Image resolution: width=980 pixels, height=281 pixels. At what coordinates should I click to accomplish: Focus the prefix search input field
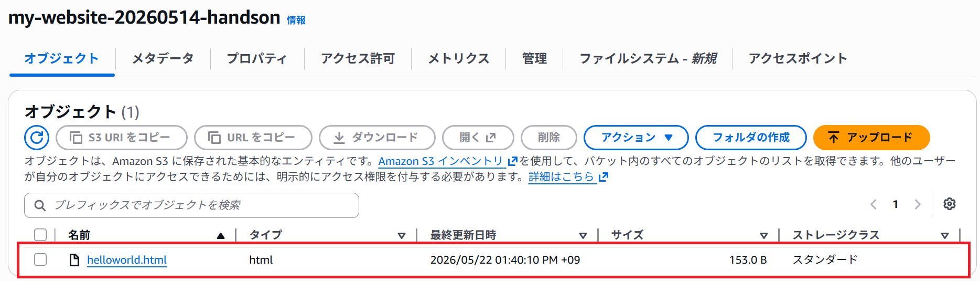pos(191,205)
